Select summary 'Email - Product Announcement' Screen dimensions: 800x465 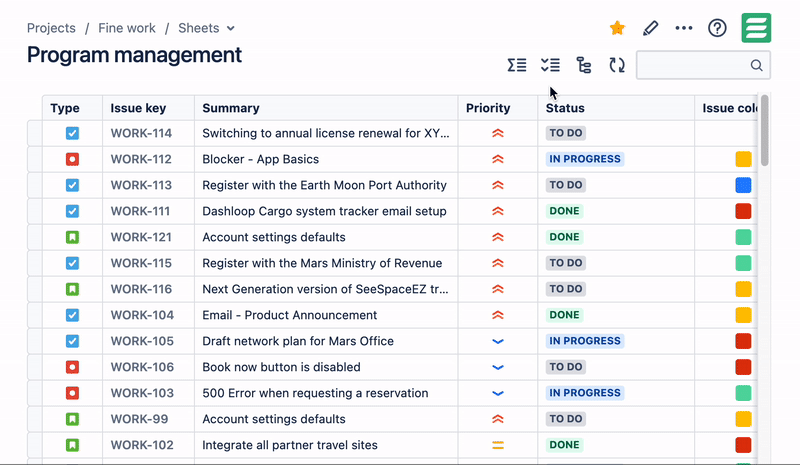[290, 315]
